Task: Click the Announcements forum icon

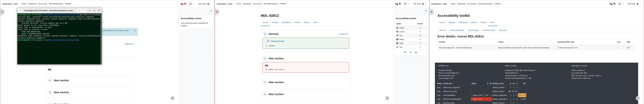Action: [268, 41]
